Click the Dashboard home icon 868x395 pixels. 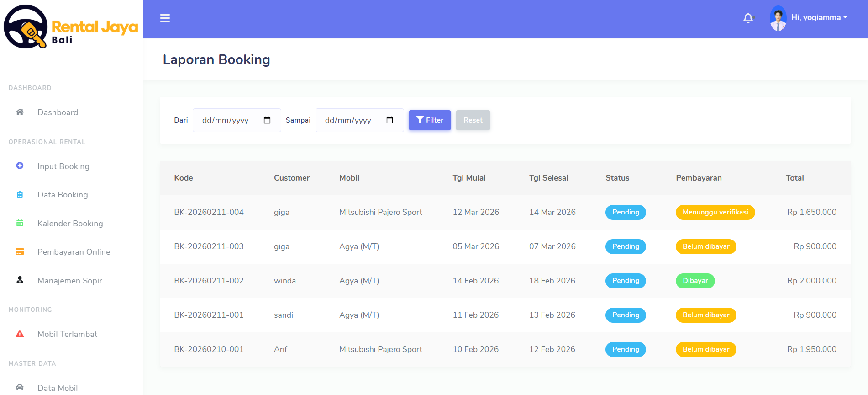(20, 112)
